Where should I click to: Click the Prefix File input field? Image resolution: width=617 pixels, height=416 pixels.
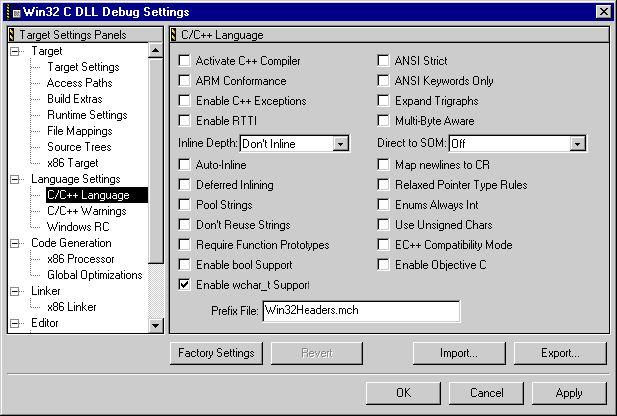361,311
